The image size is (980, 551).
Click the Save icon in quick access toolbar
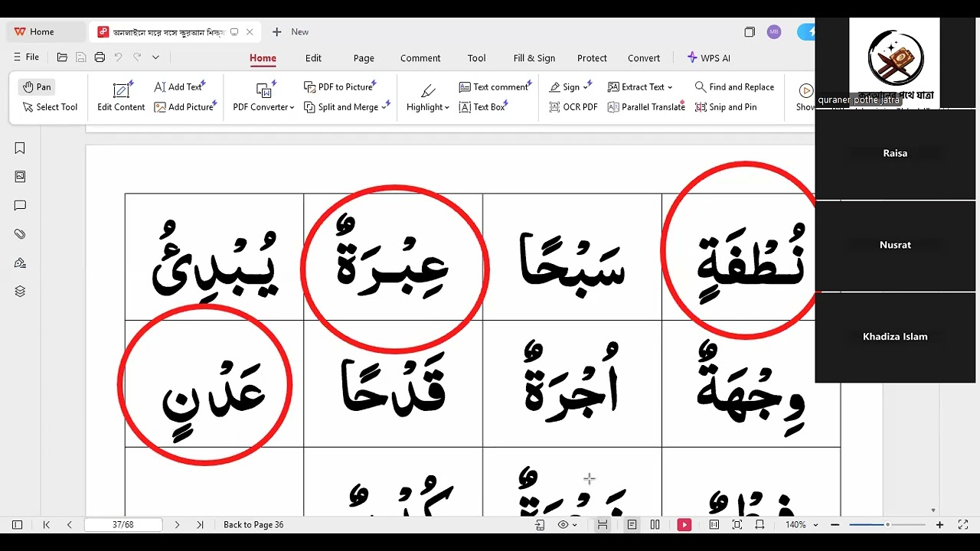81,57
